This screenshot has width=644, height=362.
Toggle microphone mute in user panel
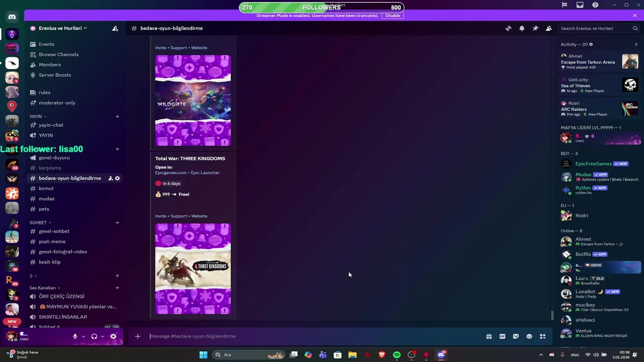(75, 336)
